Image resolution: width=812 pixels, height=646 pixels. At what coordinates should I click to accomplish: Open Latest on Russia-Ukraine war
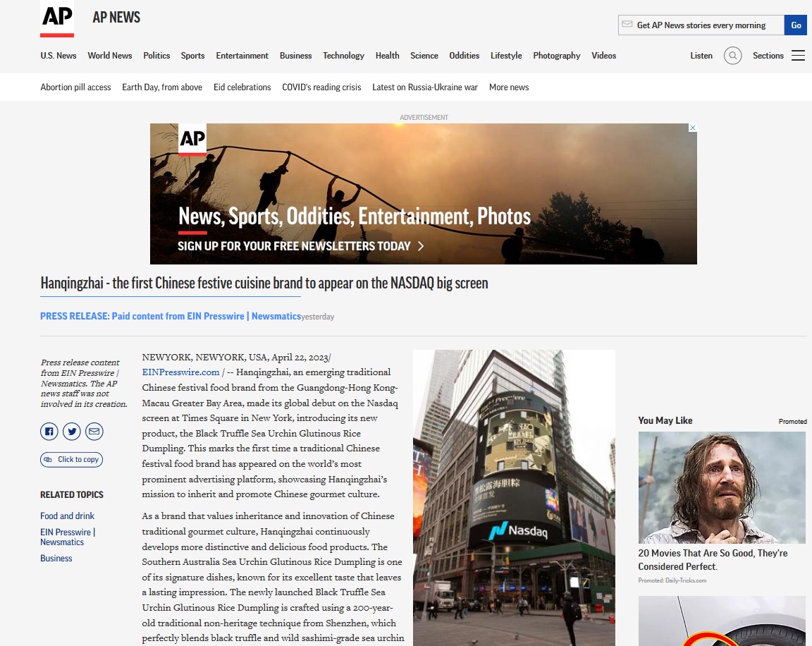[x=424, y=87]
